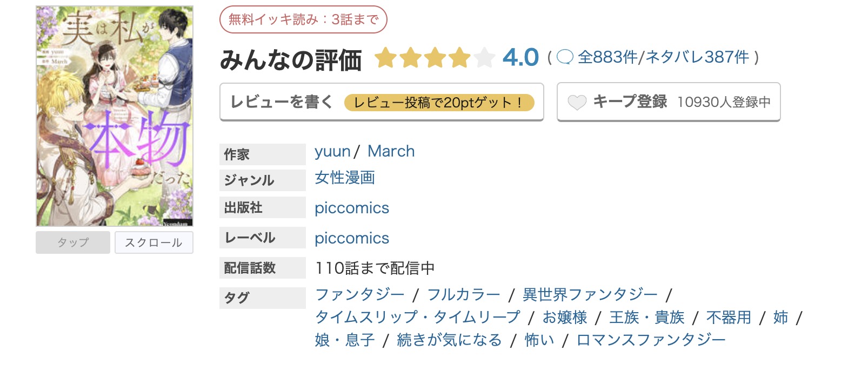Click the manga cover thumbnail
The image size is (868, 378).
(x=113, y=114)
